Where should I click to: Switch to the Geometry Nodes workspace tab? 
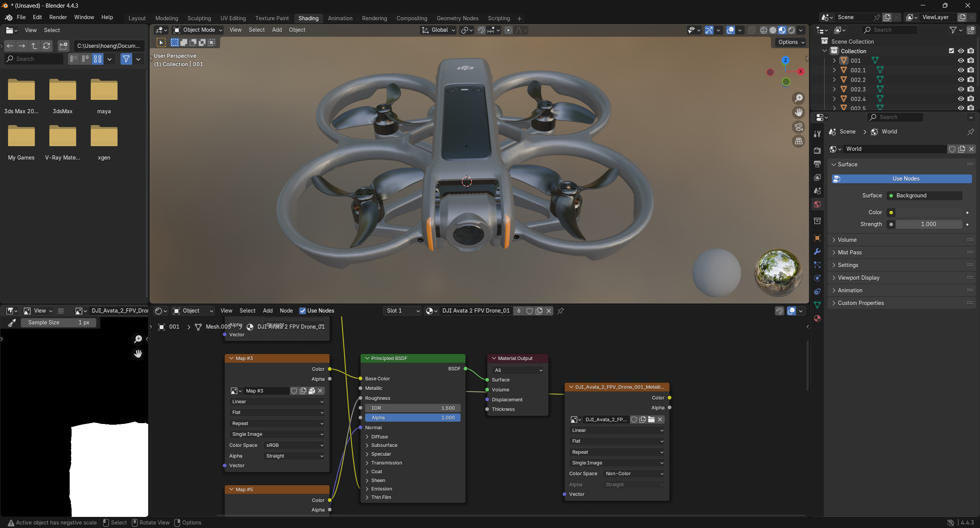coord(457,18)
